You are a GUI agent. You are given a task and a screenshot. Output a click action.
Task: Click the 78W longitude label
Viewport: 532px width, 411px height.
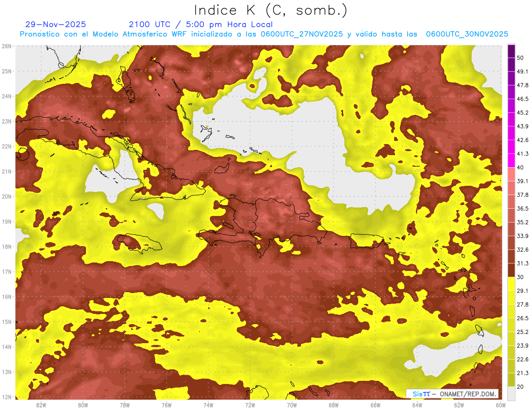pyautogui.click(x=125, y=405)
